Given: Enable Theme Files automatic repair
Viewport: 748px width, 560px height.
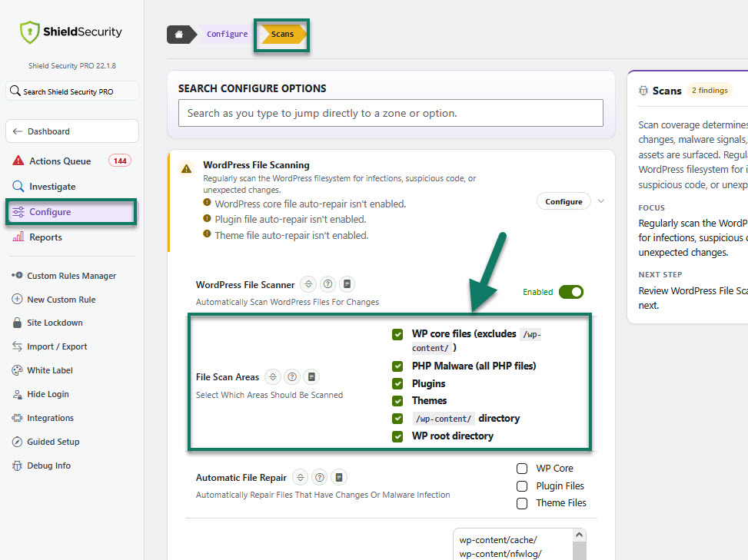Looking at the screenshot, I should coord(522,503).
